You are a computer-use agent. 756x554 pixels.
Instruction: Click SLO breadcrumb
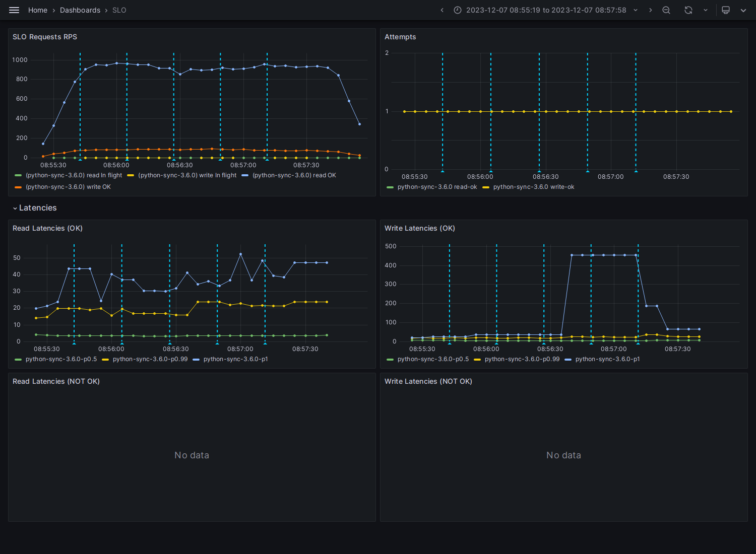click(x=119, y=10)
